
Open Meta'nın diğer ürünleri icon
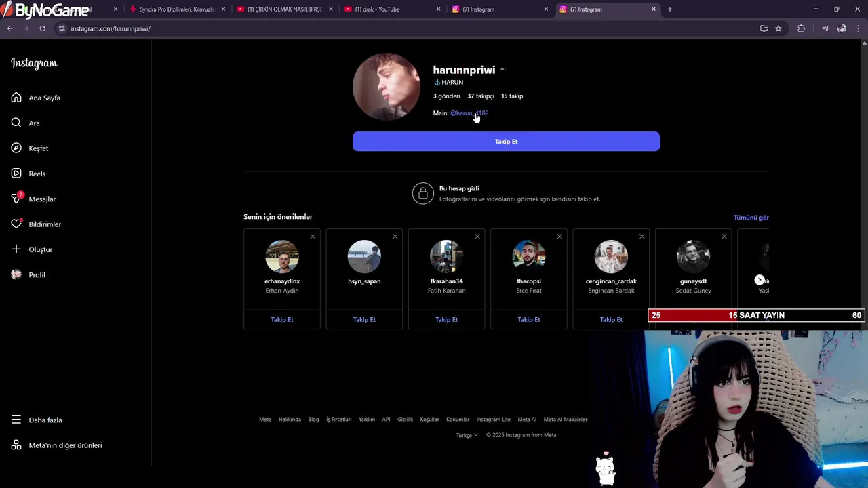pos(16,445)
